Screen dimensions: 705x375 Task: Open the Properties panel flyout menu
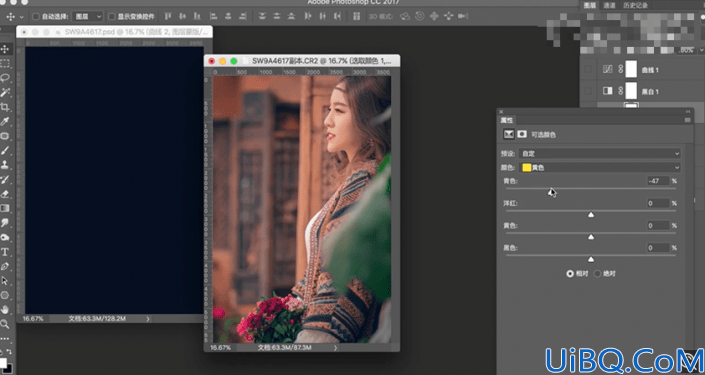(x=687, y=120)
